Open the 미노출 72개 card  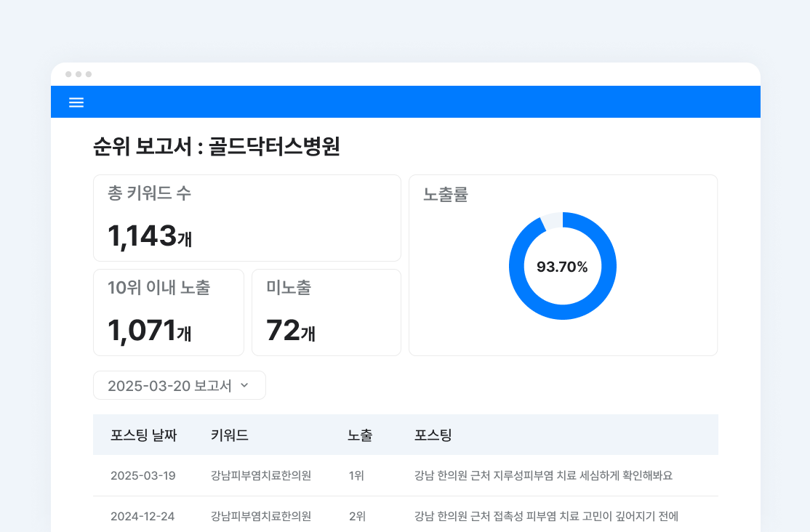(x=326, y=312)
